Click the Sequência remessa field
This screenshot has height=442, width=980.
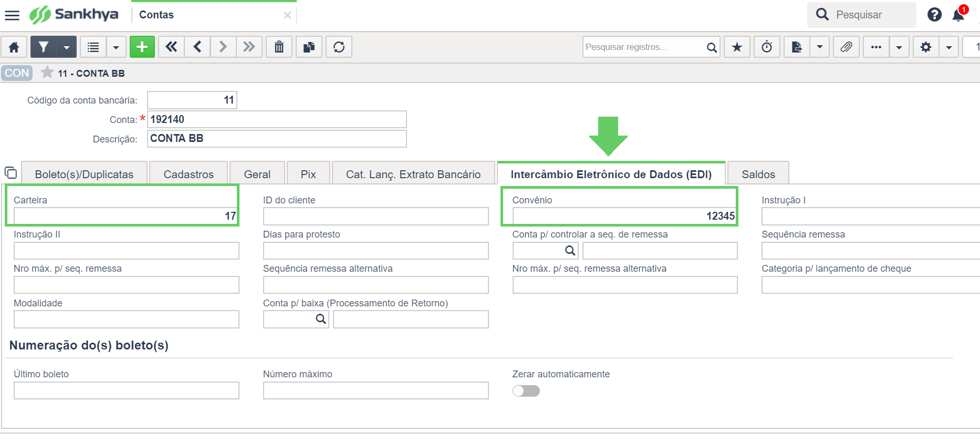(x=871, y=250)
